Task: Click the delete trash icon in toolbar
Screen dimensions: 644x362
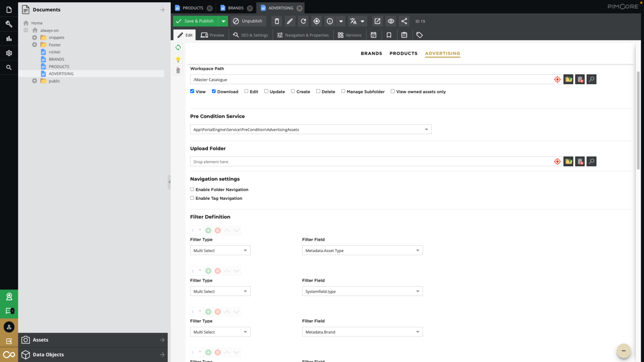Action: pyautogui.click(x=277, y=21)
